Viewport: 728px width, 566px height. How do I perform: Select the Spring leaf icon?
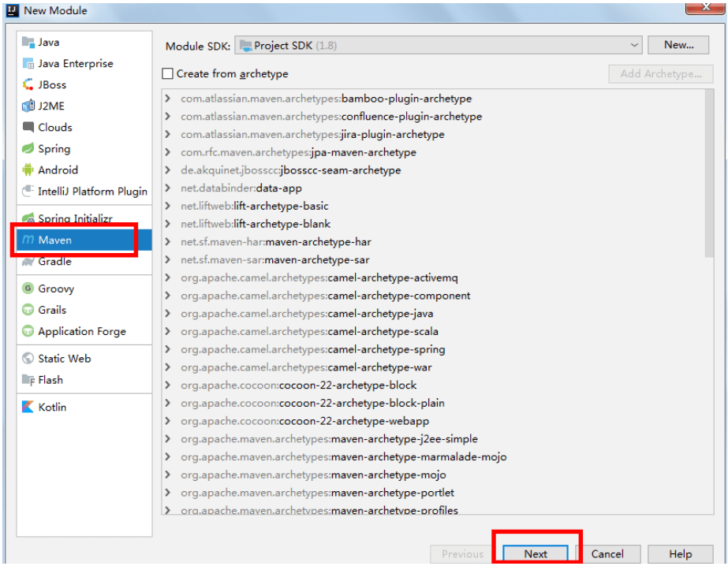coord(28,148)
